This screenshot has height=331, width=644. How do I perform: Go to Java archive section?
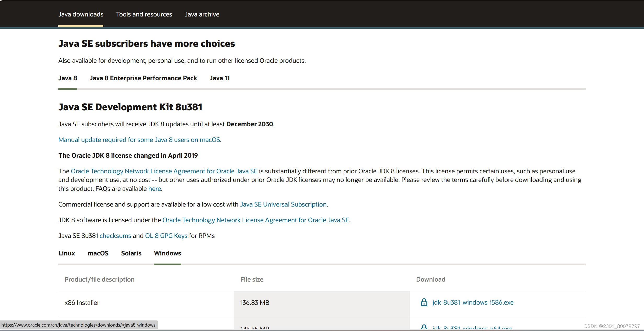pyautogui.click(x=202, y=14)
